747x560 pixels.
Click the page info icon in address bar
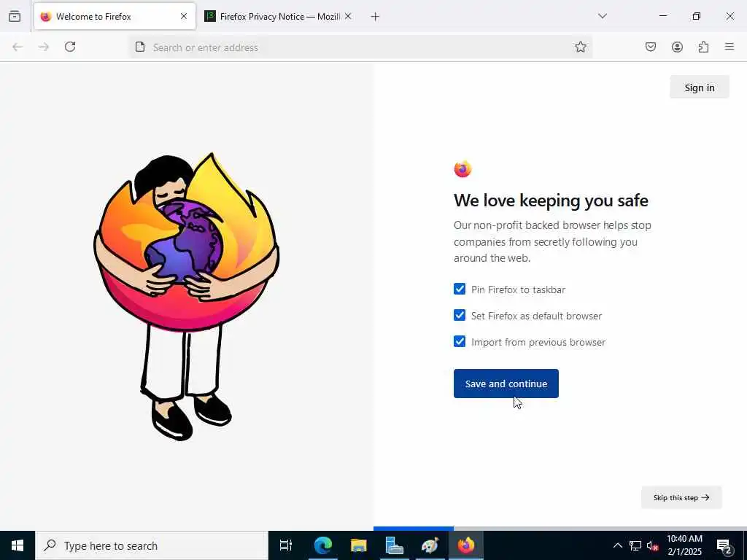coord(140,47)
